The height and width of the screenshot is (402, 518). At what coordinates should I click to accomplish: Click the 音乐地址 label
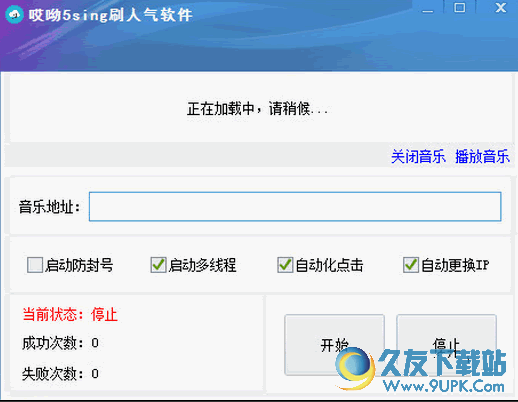49,207
